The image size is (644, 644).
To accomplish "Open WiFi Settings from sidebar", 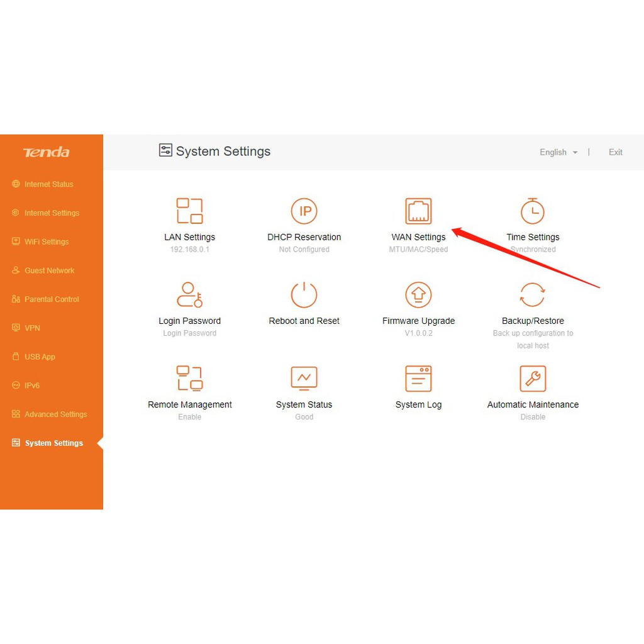I will coord(46,241).
